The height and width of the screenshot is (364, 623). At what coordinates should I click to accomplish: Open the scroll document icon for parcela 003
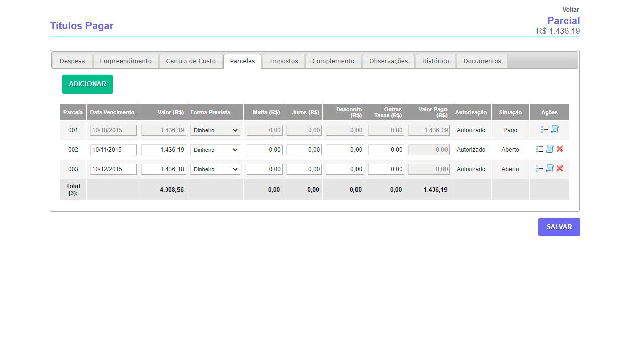[550, 169]
